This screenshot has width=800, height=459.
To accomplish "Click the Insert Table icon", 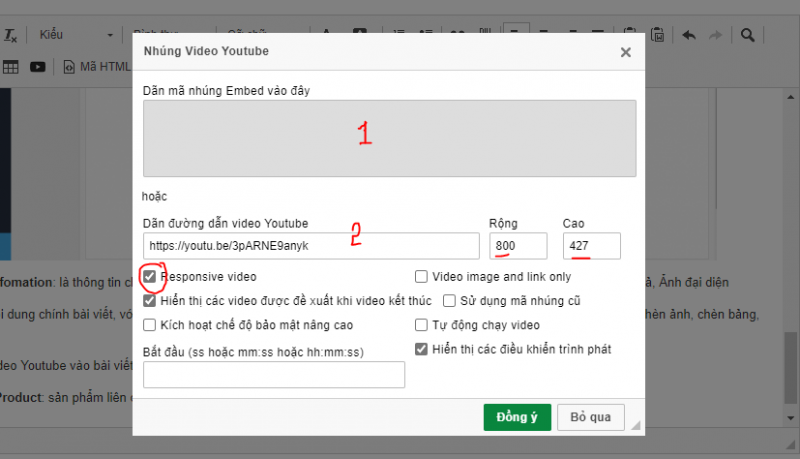I will point(11,67).
